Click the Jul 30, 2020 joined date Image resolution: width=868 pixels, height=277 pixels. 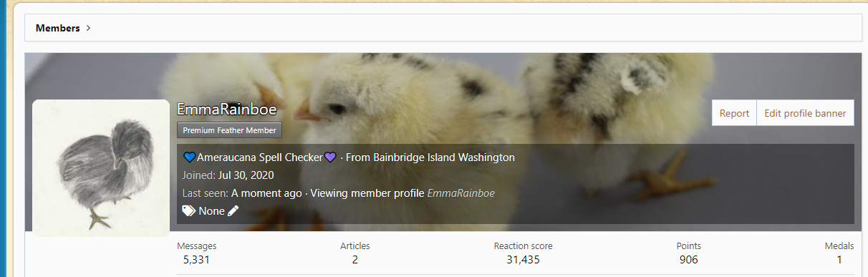[246, 175]
